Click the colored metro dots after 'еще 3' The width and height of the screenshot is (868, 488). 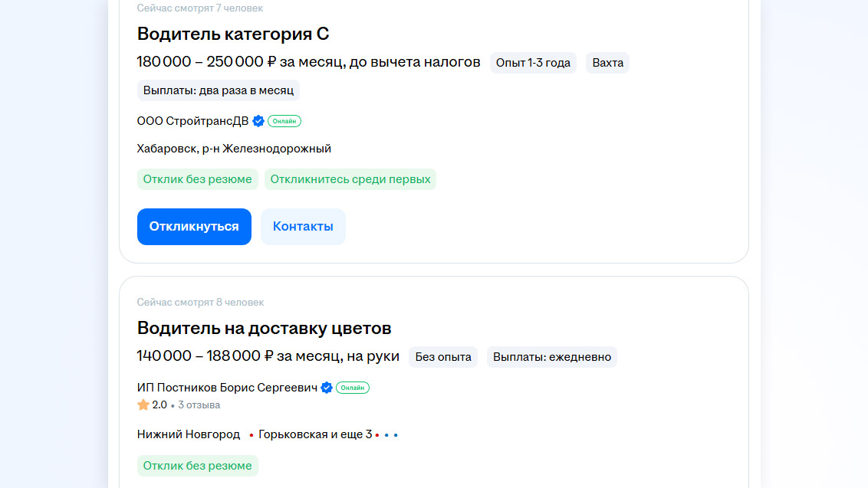(386, 435)
